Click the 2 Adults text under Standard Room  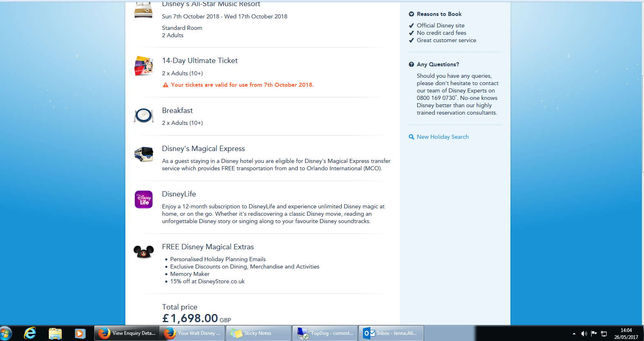[172, 35]
